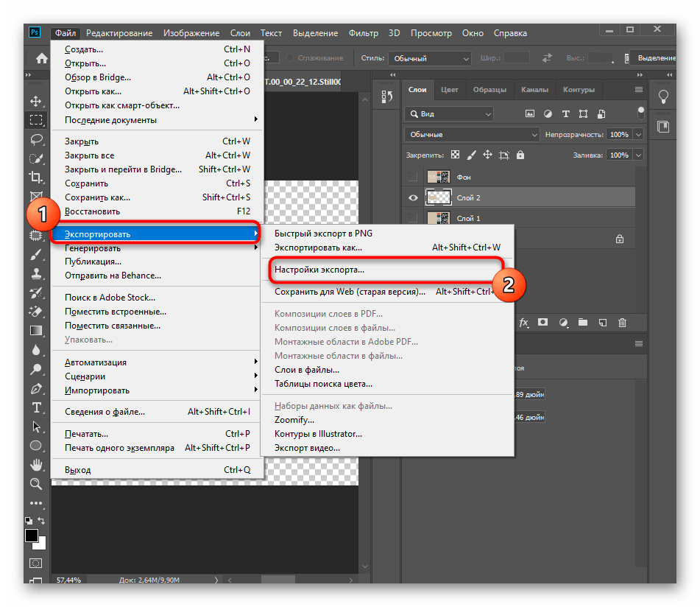
Task: Choose Быстрый экспорт в PNG
Action: pos(386,234)
